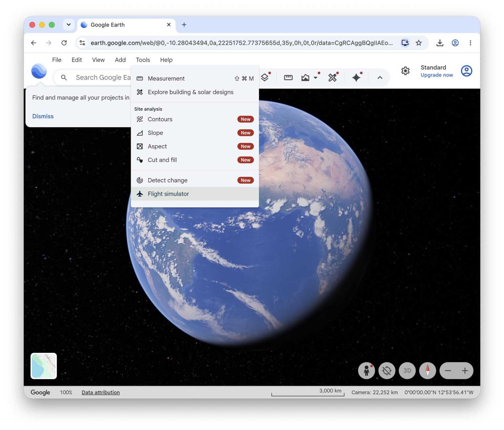Select Cut and fill option

point(195,160)
